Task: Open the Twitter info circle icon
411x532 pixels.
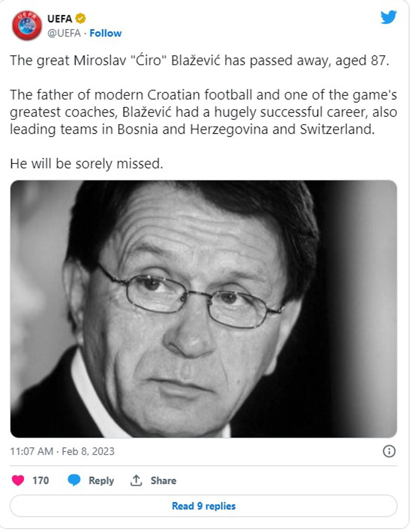Action: pyautogui.click(x=389, y=451)
